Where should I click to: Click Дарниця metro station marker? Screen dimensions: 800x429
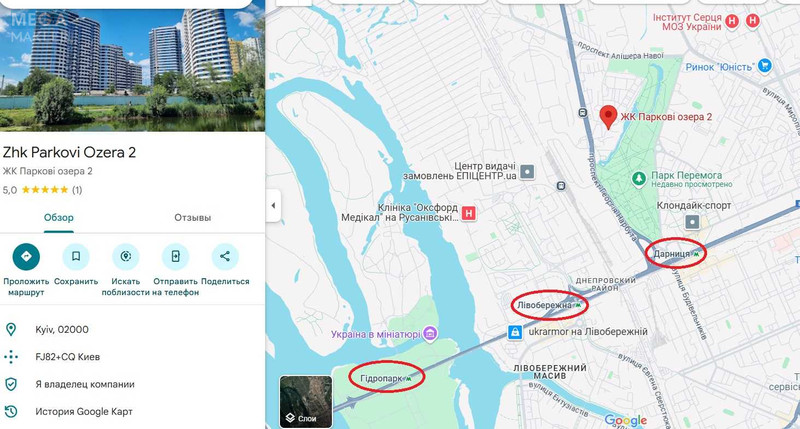click(x=696, y=254)
